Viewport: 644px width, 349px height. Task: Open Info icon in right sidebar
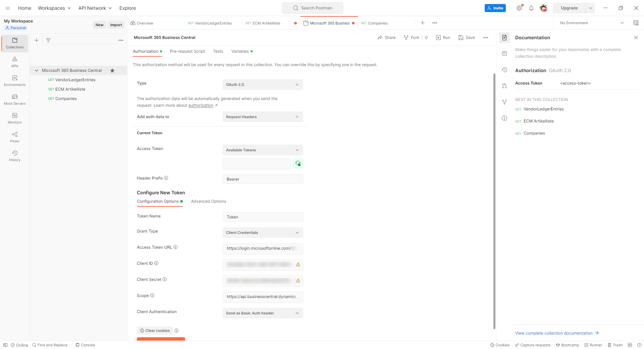pos(504,118)
